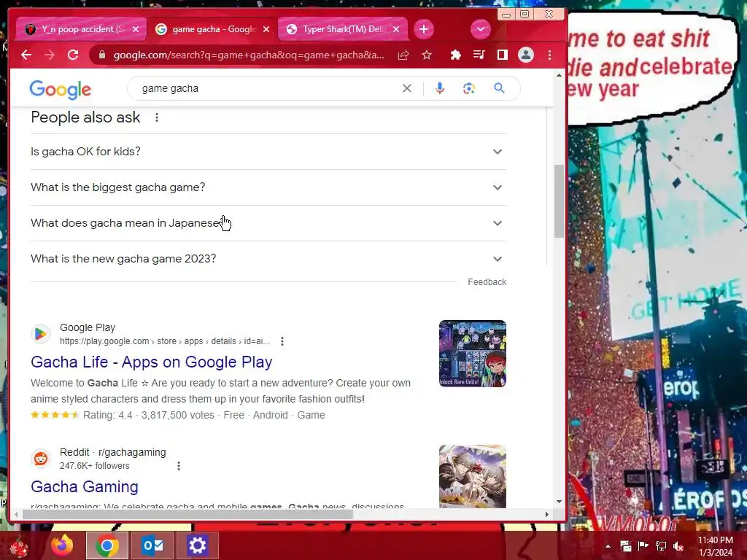This screenshot has width=747, height=560.
Task: Click the Reddit favicon
Action: tap(41, 459)
